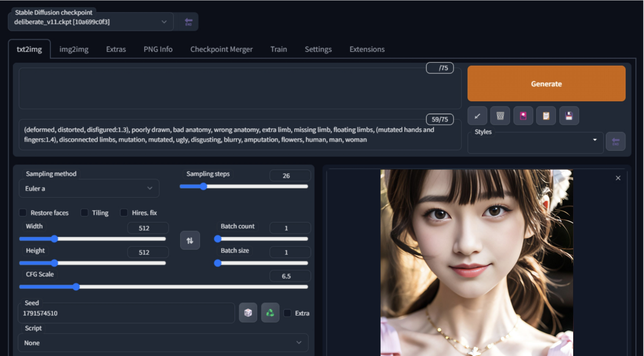Screen dimensions: 644x356
Task: Click the Sampling steps number field showing 26
Action: pos(290,175)
